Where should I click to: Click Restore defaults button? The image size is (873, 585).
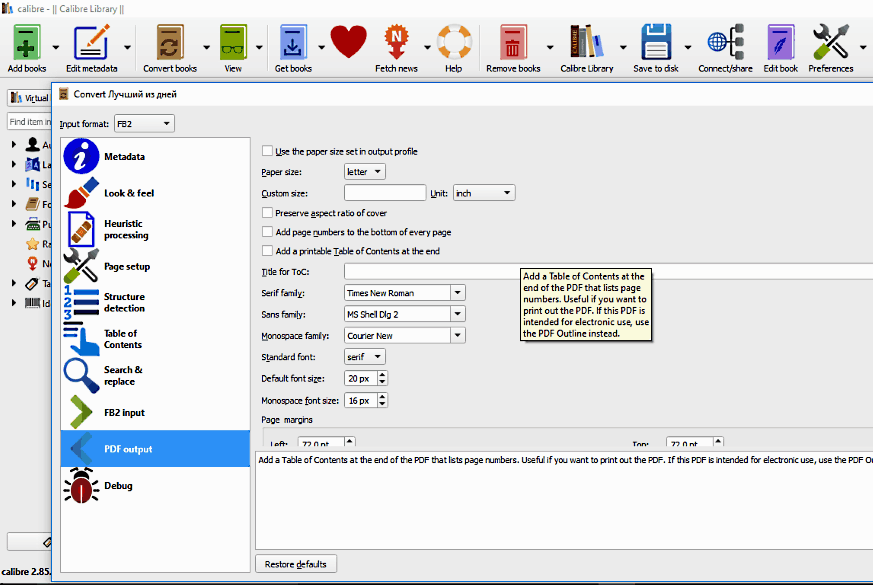296,564
